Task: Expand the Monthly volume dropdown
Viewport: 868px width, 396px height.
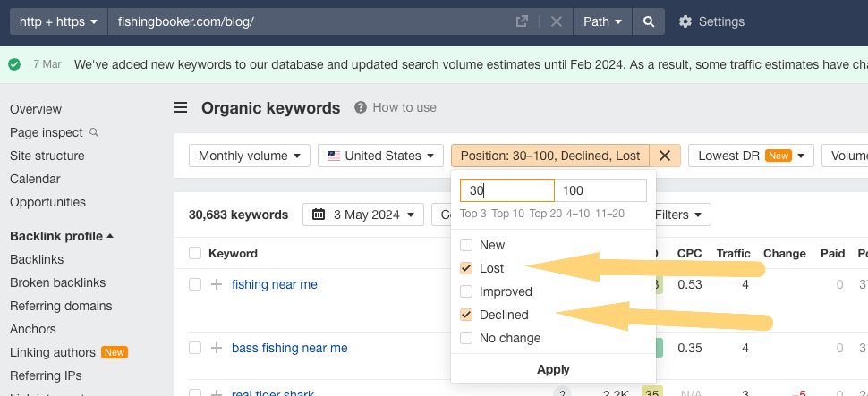Action: tap(249, 156)
